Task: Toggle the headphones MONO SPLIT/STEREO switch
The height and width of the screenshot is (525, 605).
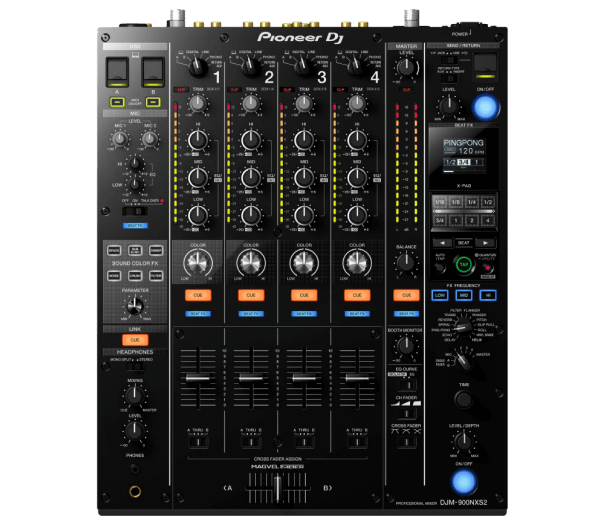Action: tap(135, 366)
